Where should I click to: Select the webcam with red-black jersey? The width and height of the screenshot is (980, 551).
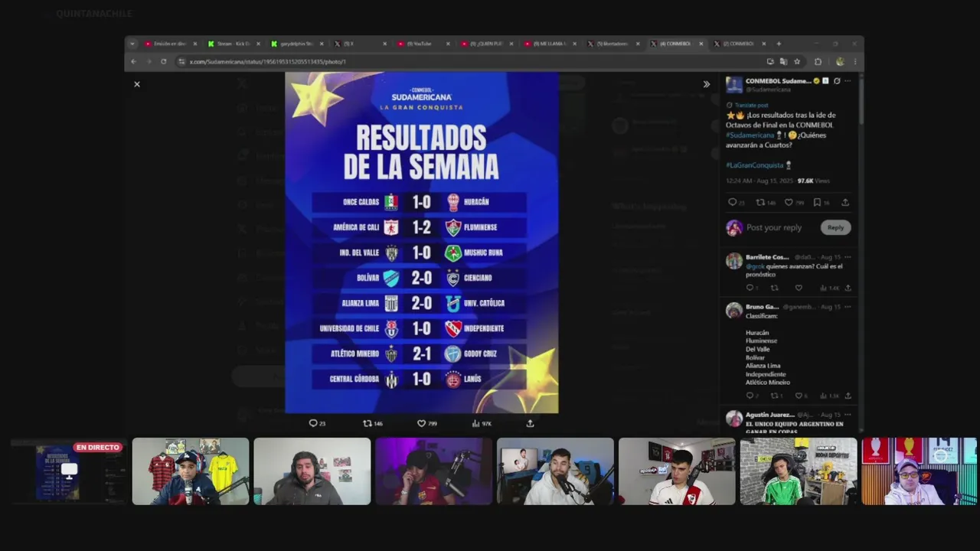click(x=191, y=471)
